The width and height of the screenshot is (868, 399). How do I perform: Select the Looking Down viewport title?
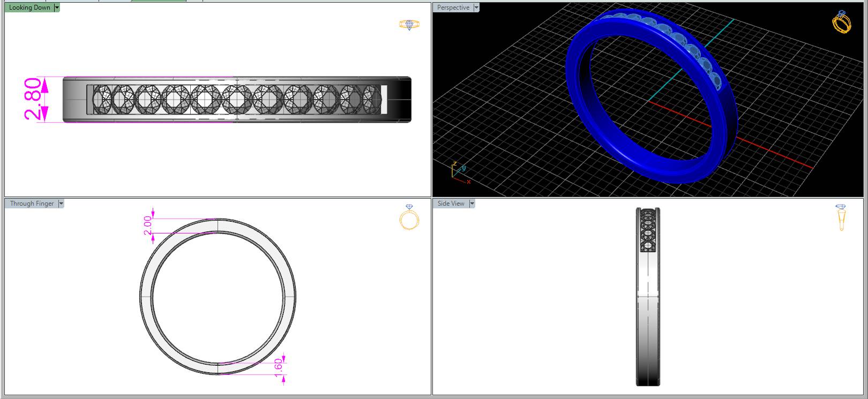click(x=29, y=7)
